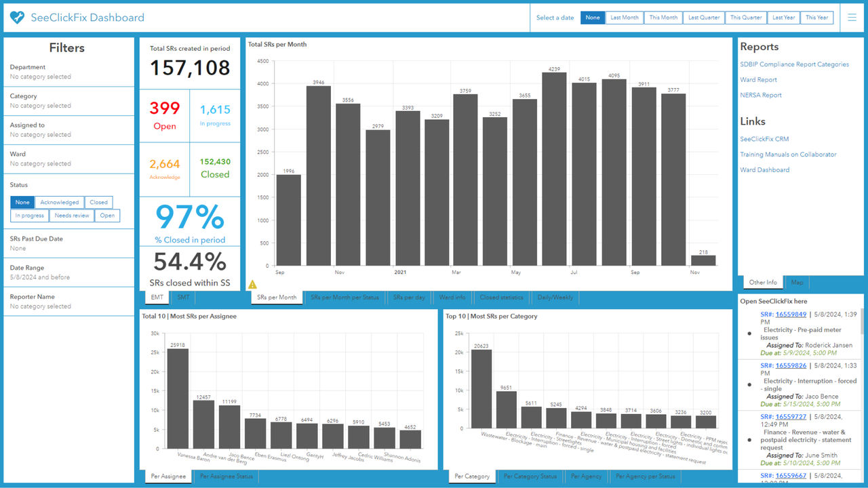This screenshot has height=488, width=868.
Task: Open the Ward filter selector
Action: pos(68,159)
